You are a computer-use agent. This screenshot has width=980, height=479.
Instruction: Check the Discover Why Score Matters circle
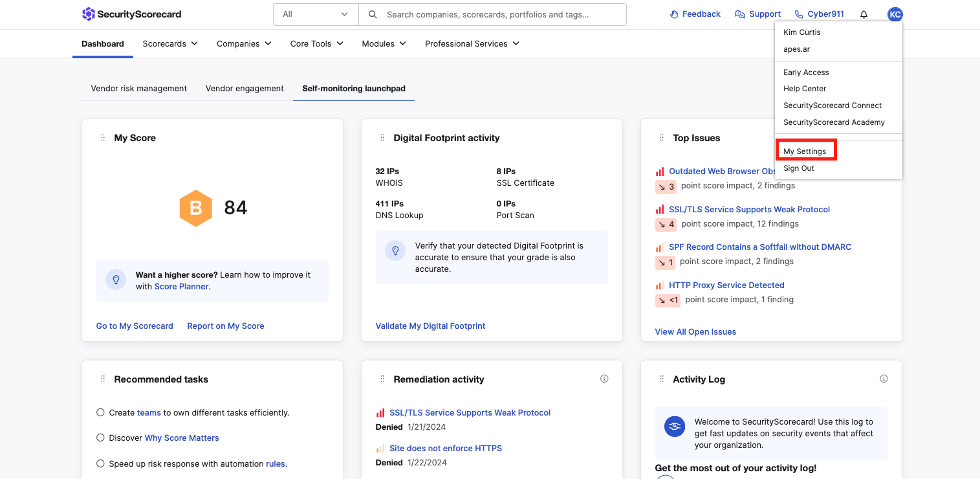click(100, 438)
